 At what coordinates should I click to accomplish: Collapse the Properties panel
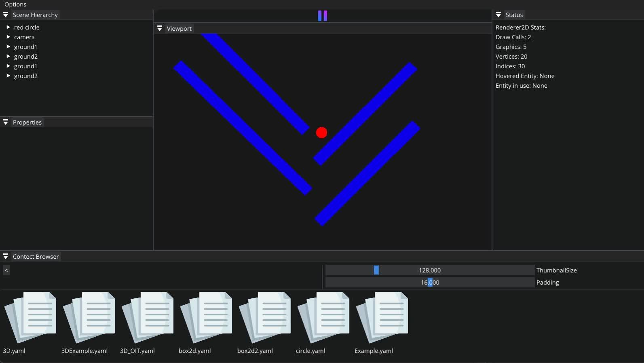(6, 122)
